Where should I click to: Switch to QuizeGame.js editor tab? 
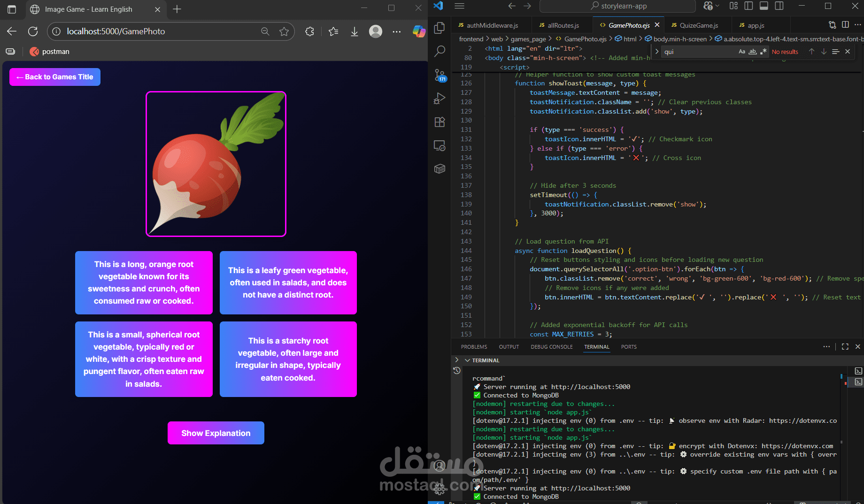[699, 25]
